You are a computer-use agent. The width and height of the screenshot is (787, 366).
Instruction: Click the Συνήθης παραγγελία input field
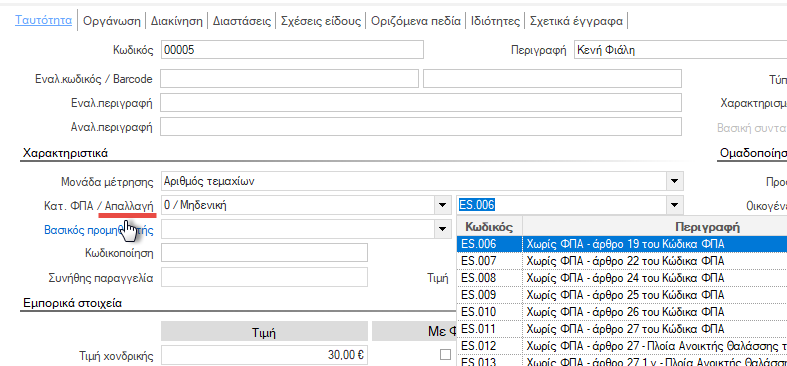click(265, 277)
